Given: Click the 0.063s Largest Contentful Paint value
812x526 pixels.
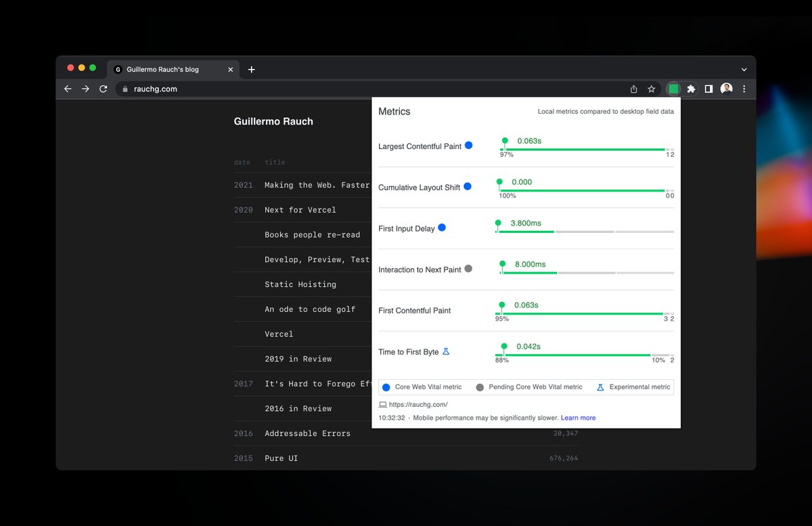Looking at the screenshot, I should click(x=529, y=141).
